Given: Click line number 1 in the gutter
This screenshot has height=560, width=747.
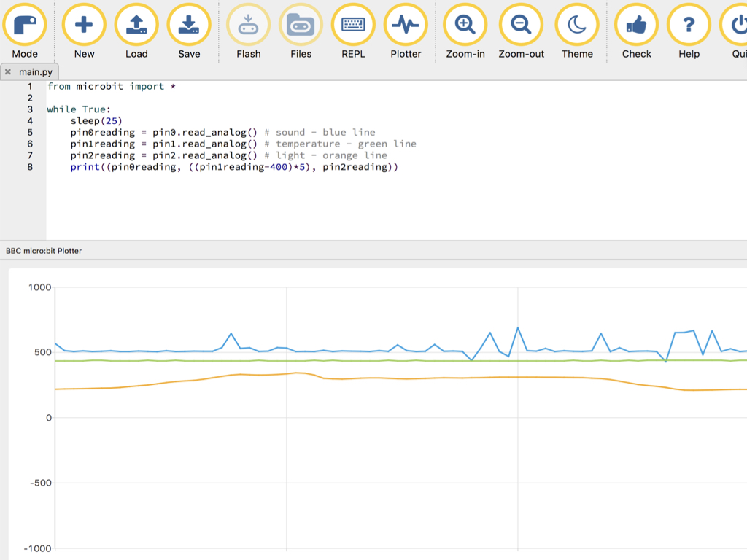Looking at the screenshot, I should (x=30, y=86).
